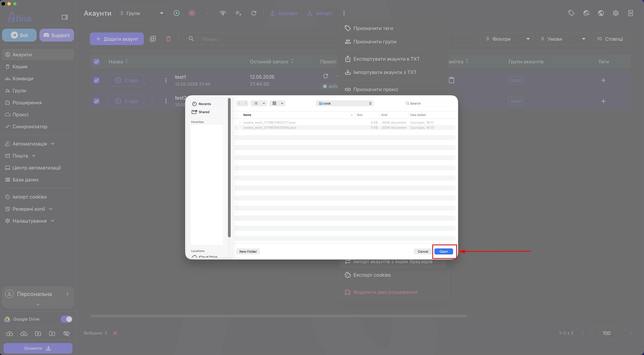Click the three-dot menu of test1 row
This screenshot has width=644, height=355.
pyautogui.click(x=166, y=80)
